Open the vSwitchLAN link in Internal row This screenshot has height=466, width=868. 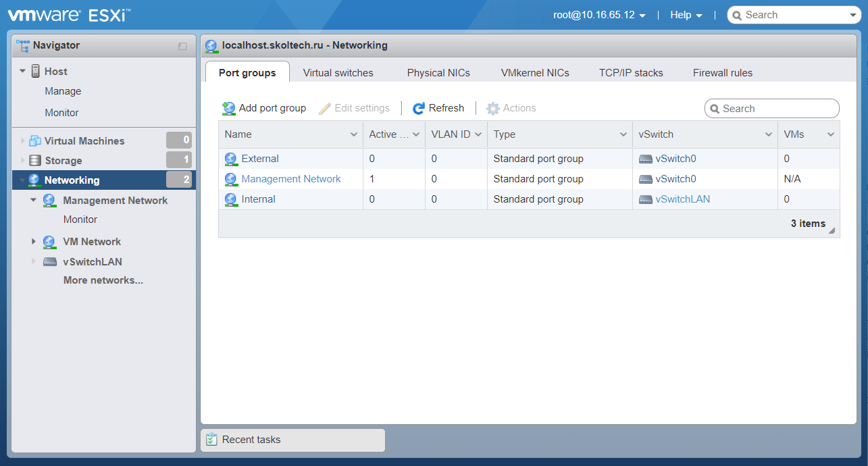(x=683, y=199)
